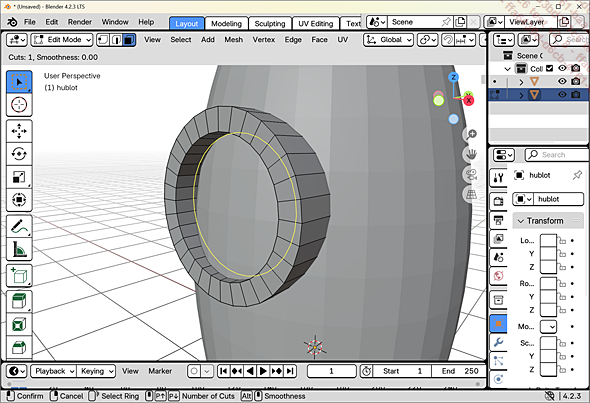Open the Object properties tab
Screen dimensions: 590x403
[x=498, y=323]
